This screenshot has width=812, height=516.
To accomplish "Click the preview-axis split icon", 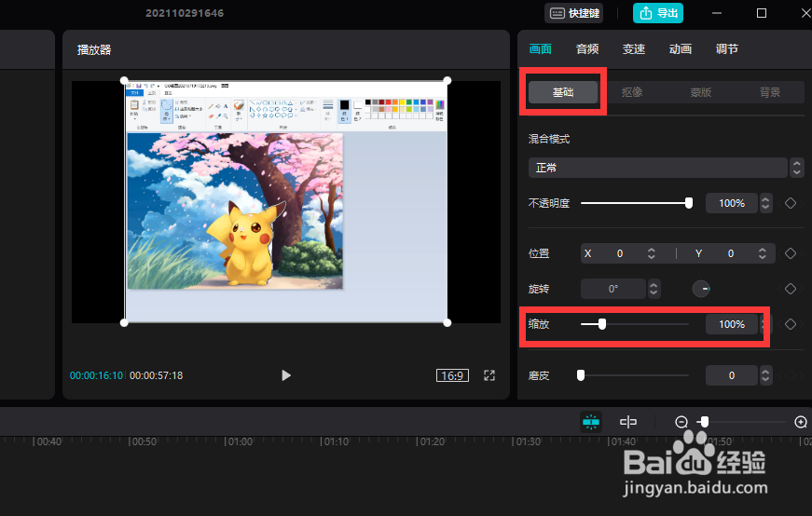I will [628, 422].
